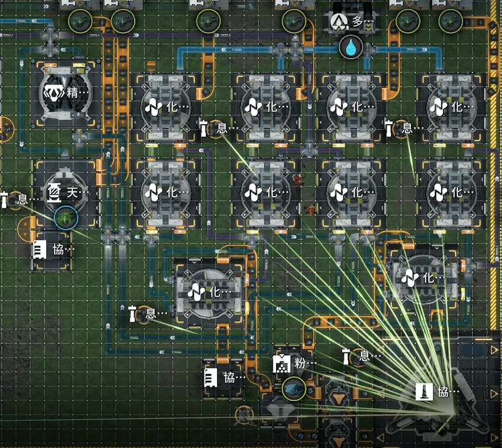
Task: Click the blue crystal item below 粉
Action: click(x=294, y=389)
